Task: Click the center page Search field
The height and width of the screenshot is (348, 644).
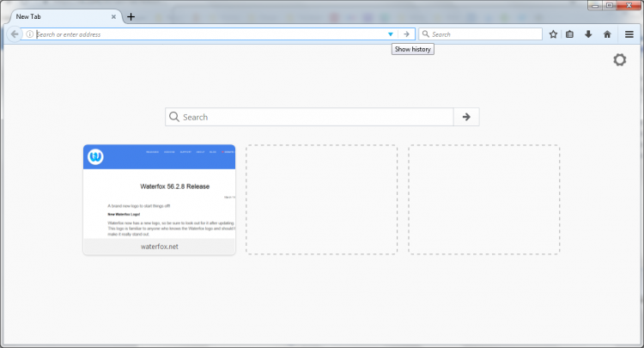Action: (310, 117)
